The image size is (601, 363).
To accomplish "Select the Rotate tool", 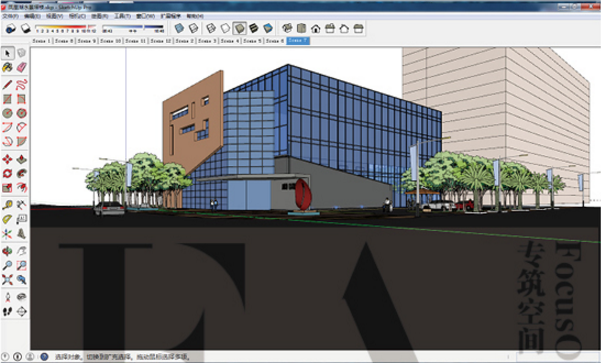I will point(7,173).
